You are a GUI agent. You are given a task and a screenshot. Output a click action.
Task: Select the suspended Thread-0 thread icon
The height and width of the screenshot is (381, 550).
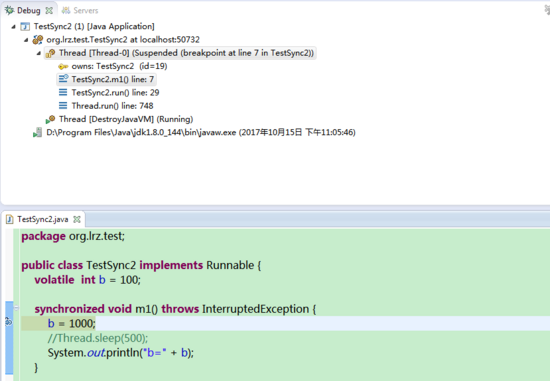click(51, 53)
